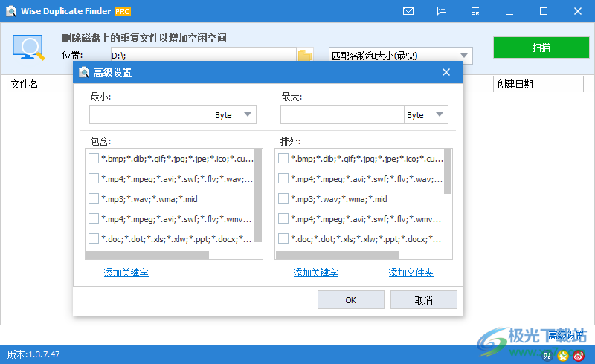Image resolution: width=595 pixels, height=364 pixels.
Task: Click the Weibo icon in status bar
Action: [579, 356]
